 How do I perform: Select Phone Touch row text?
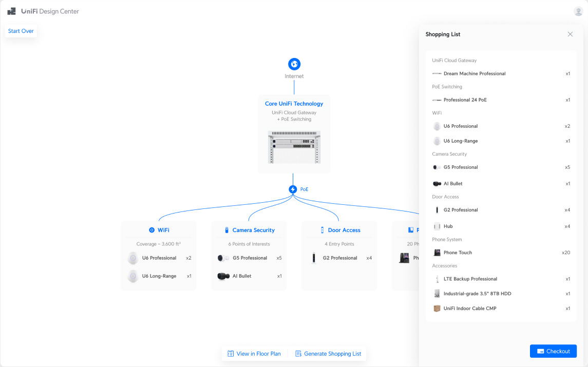click(458, 253)
